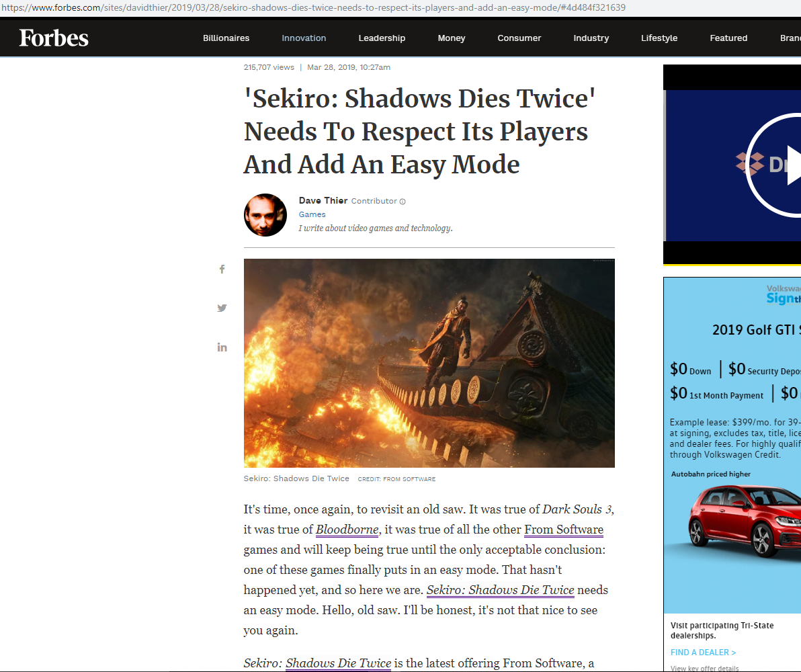Screen dimensions: 801x672
Task: Open first-paragraph Sekiro: Shadows Die Twice link
Action: [x=500, y=590]
